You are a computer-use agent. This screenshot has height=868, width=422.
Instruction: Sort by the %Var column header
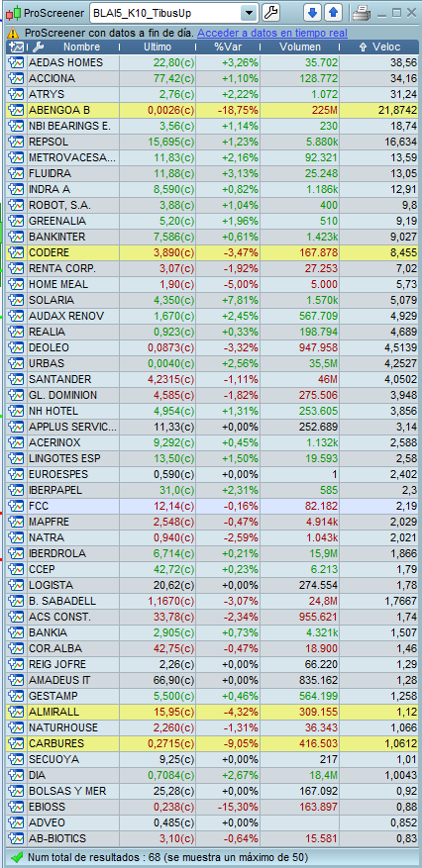pyautogui.click(x=228, y=48)
